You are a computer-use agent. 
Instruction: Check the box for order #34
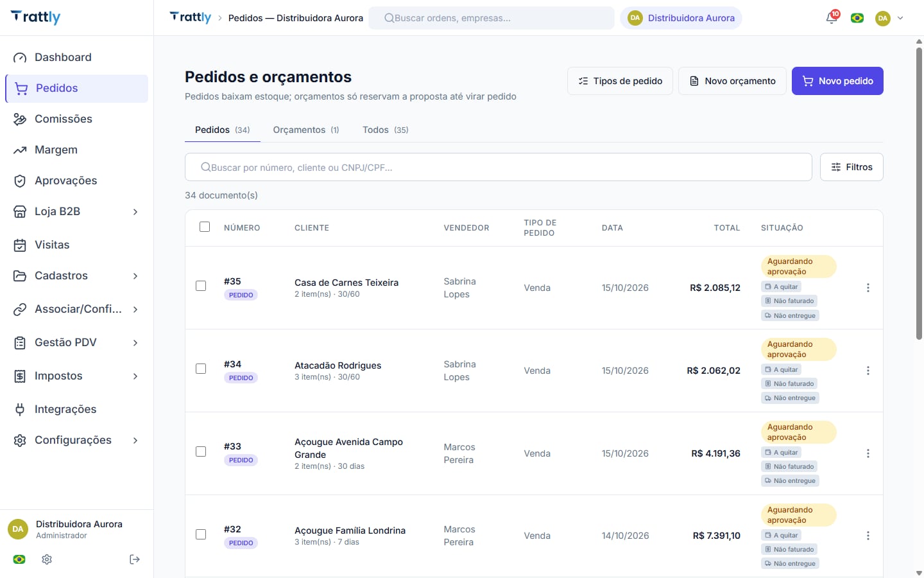201,369
